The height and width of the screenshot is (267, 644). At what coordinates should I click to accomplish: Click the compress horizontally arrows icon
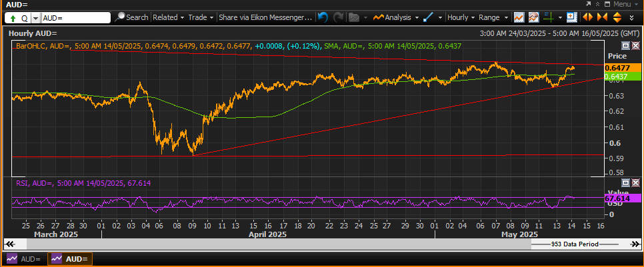click(x=602, y=17)
